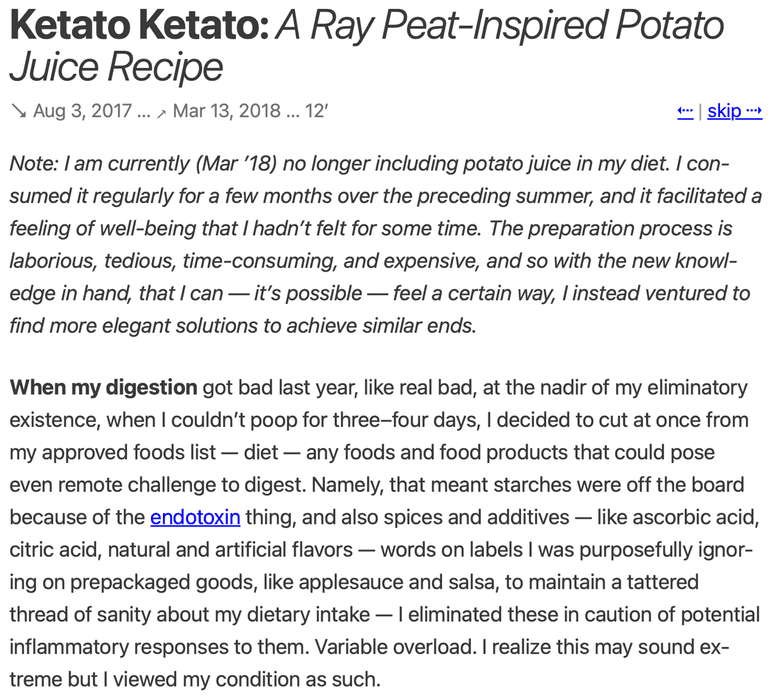
Task: Click the bold lead "When my digestion"
Action: coord(103,387)
